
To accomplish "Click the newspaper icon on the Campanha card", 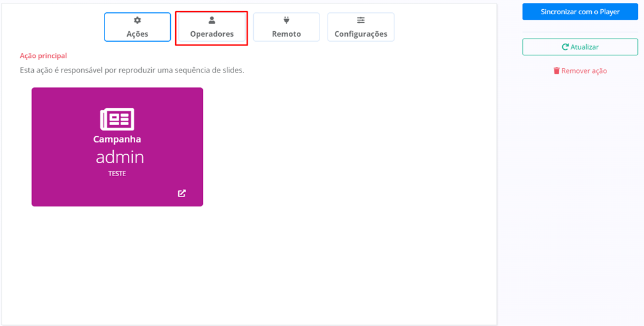I will click(x=117, y=119).
